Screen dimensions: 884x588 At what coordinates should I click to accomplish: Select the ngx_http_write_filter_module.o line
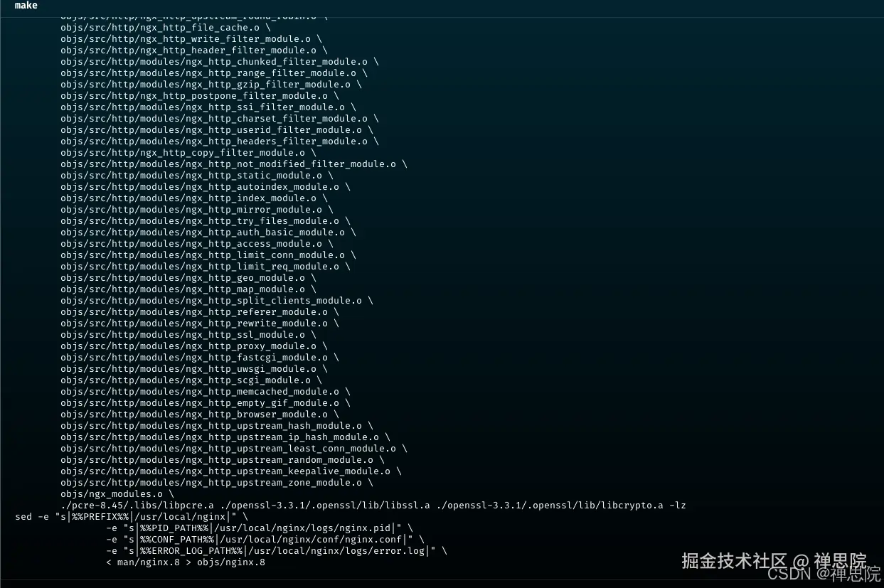(191, 39)
